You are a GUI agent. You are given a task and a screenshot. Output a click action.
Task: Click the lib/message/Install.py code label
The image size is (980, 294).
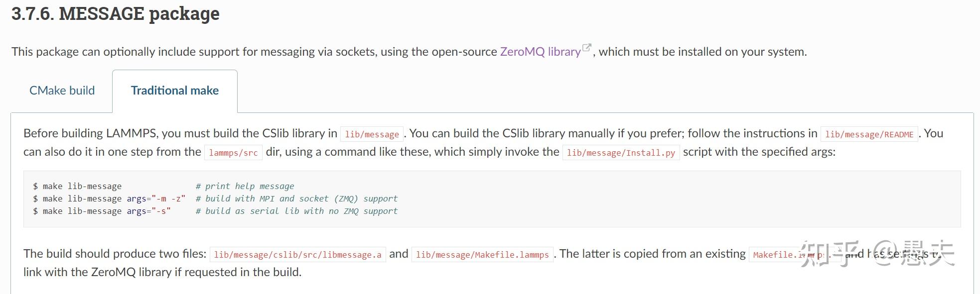coord(621,153)
